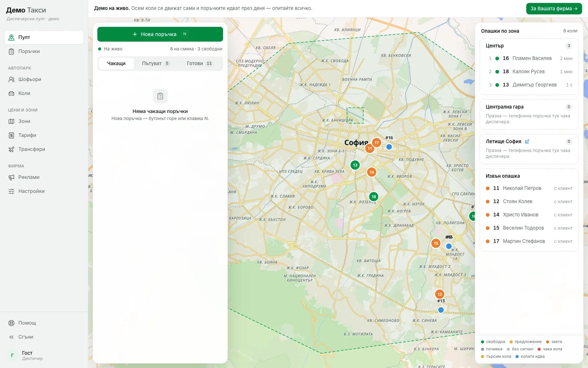Viewport: 588px width, 368px height.
Task: Switch to the Пътуват tab
Action: point(156,63)
